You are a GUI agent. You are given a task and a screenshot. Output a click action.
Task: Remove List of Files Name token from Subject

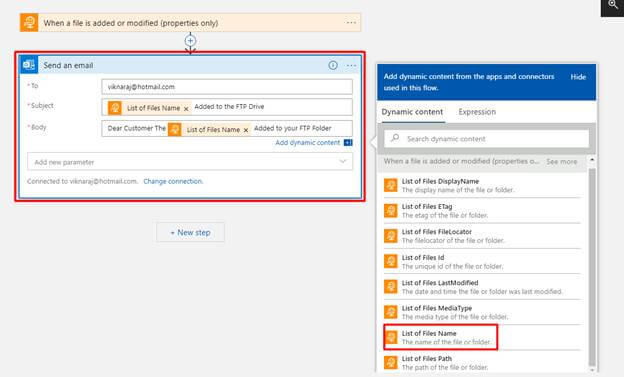pyautogui.click(x=186, y=109)
